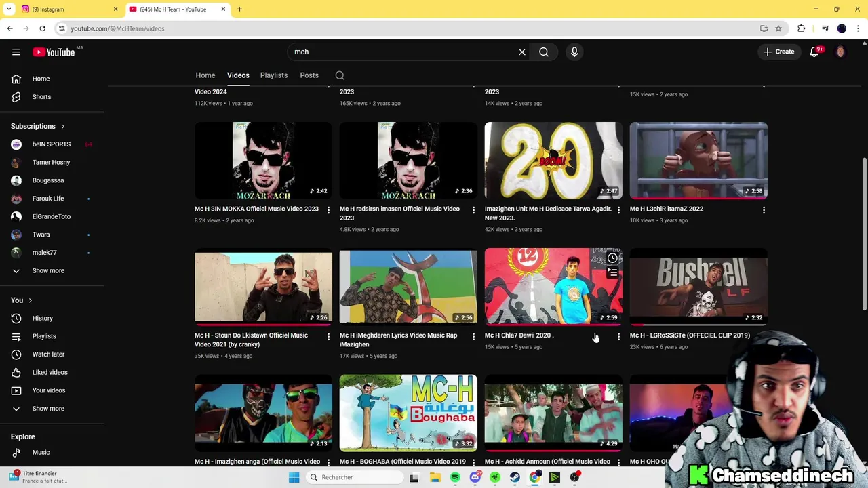
Task: Click the Create button
Action: [778, 52]
